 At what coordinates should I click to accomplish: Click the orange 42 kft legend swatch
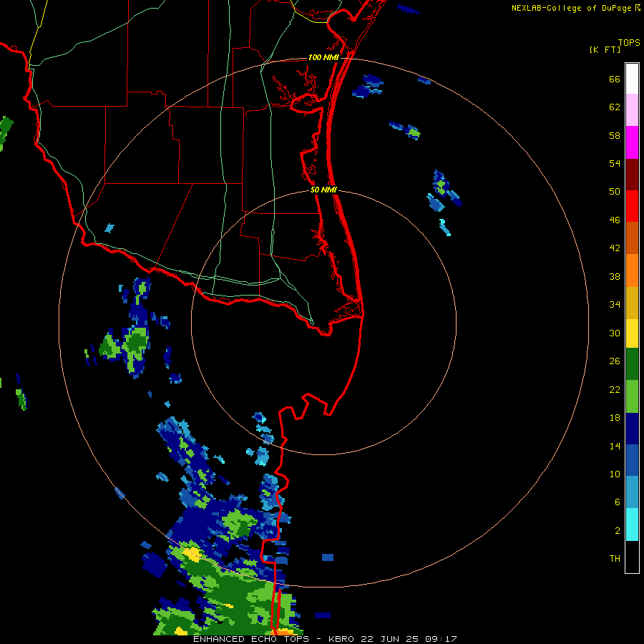point(632,270)
